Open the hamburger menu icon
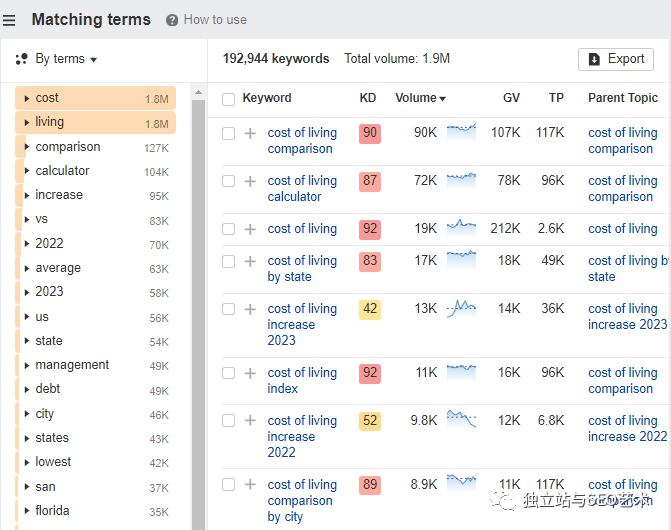Screen dimensions: 671x530 click(10, 20)
